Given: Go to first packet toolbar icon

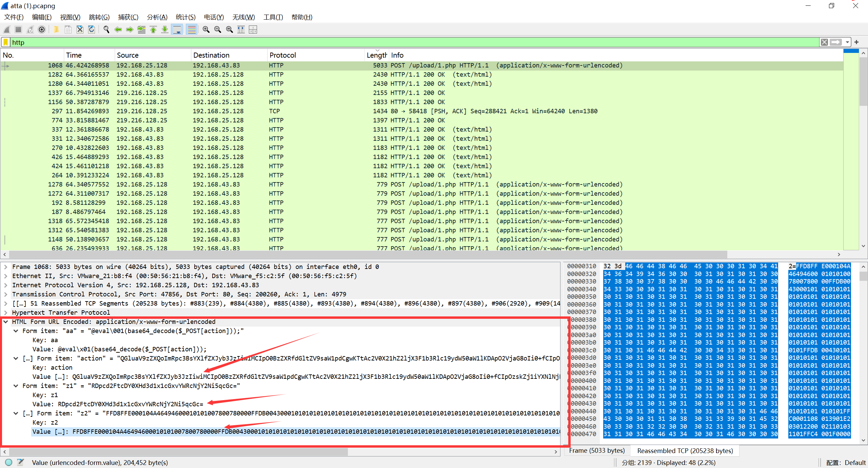Looking at the screenshot, I should pyautogui.click(x=153, y=30).
